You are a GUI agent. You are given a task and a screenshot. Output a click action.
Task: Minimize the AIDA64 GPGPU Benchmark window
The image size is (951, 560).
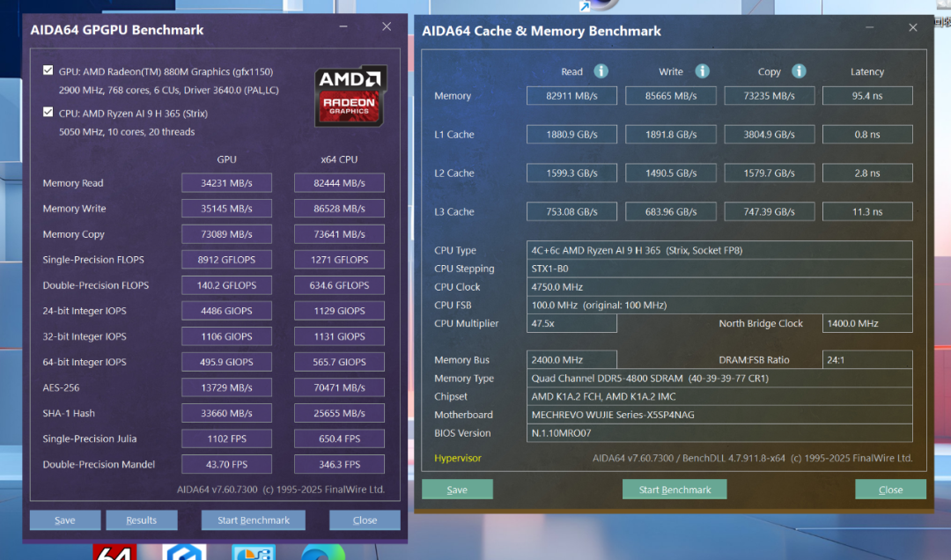point(343,26)
